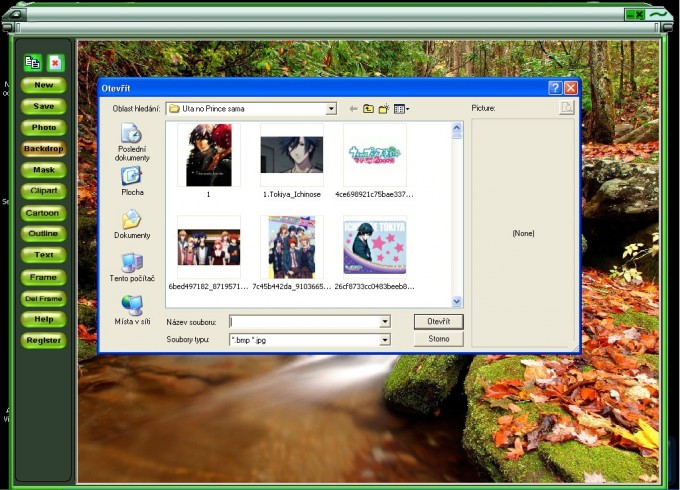Click the wave logo icon in title bar
This screenshot has height=490, width=680.
[659, 14]
